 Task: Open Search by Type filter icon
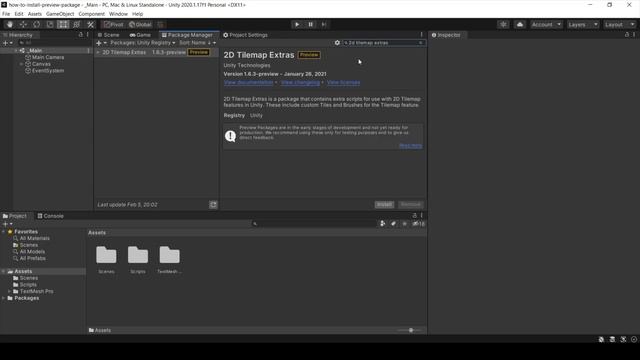382,224
